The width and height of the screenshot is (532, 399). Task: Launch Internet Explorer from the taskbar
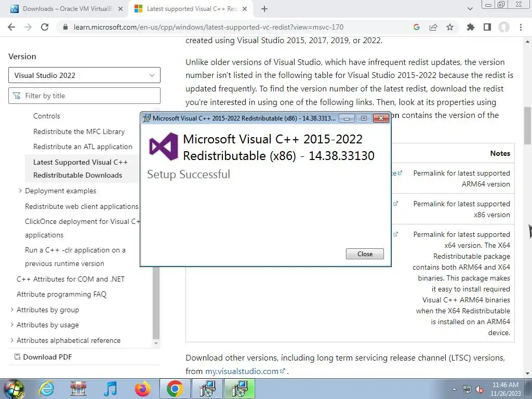coord(46,389)
